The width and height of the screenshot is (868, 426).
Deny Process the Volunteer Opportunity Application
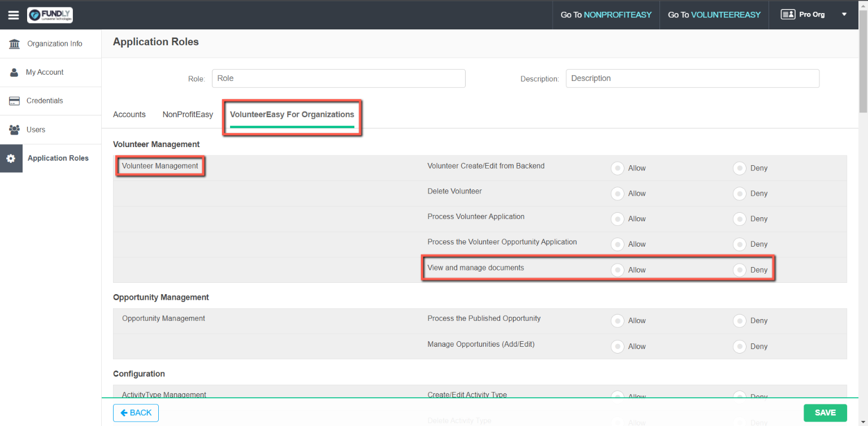[740, 244]
